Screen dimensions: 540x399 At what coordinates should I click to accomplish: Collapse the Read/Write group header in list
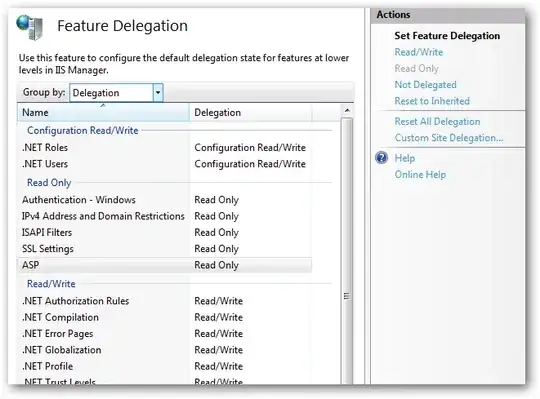(51, 284)
